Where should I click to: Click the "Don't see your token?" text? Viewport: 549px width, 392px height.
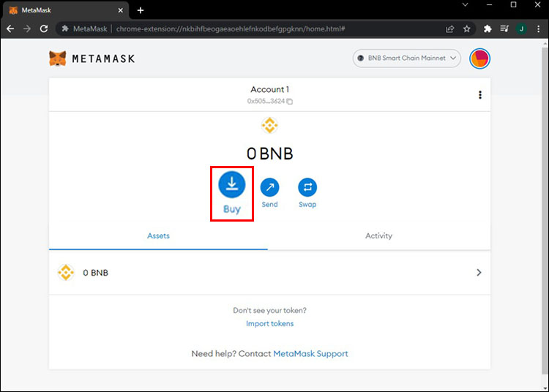pos(269,311)
